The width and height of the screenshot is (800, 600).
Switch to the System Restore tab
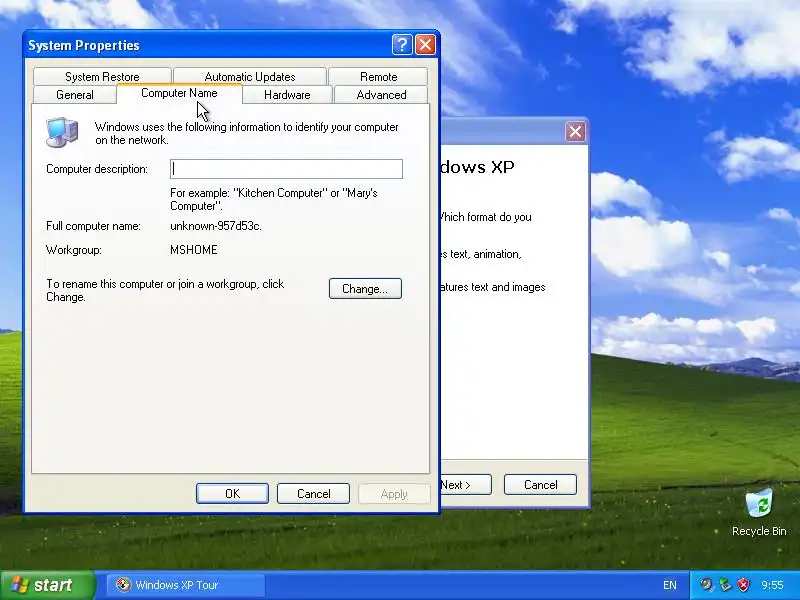(102, 77)
